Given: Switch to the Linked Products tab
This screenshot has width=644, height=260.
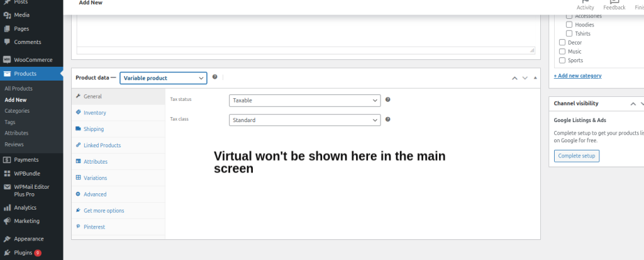Looking at the screenshot, I should (x=118, y=145).
